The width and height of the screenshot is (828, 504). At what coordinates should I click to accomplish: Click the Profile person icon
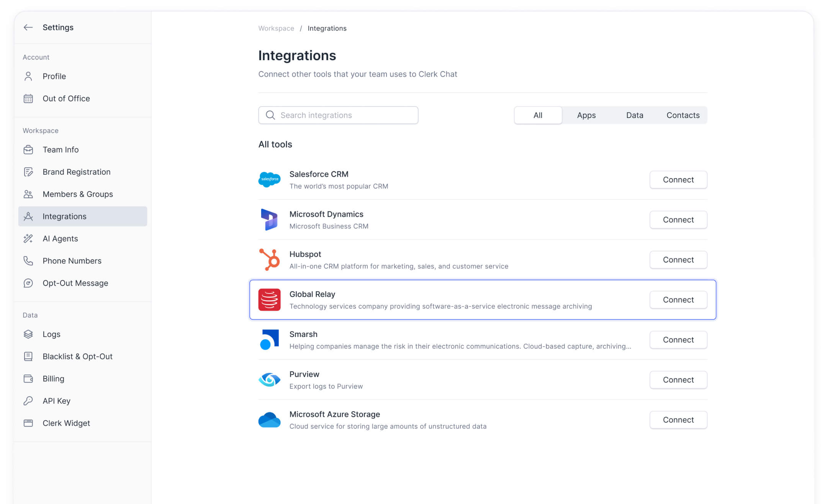28,76
